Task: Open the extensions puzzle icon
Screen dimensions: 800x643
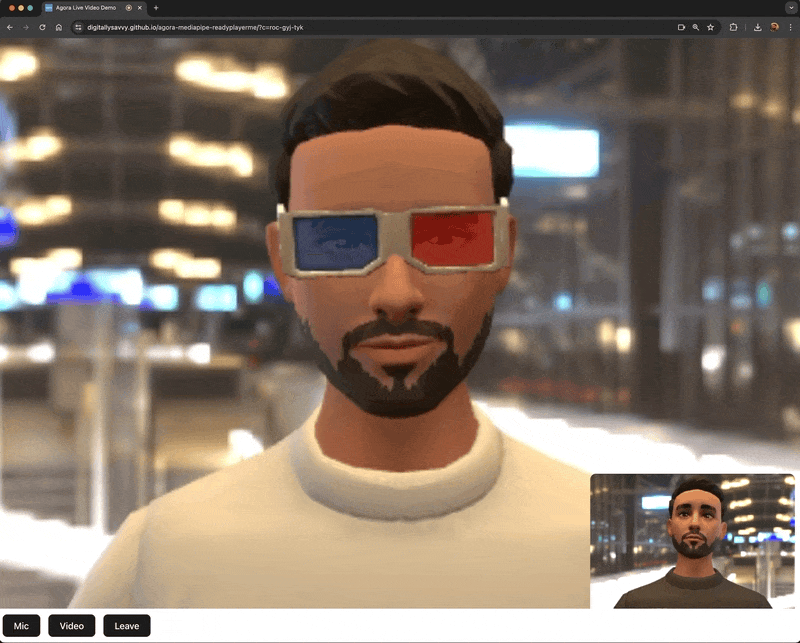Action: click(735, 29)
